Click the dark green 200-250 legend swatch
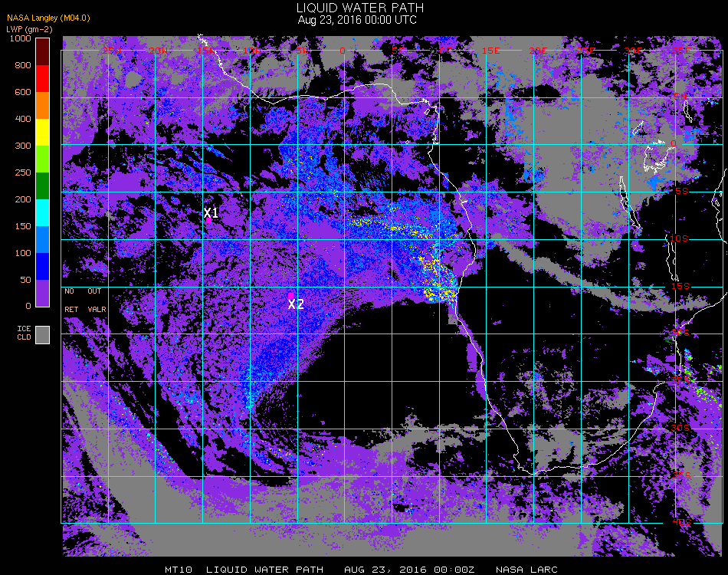 point(43,186)
